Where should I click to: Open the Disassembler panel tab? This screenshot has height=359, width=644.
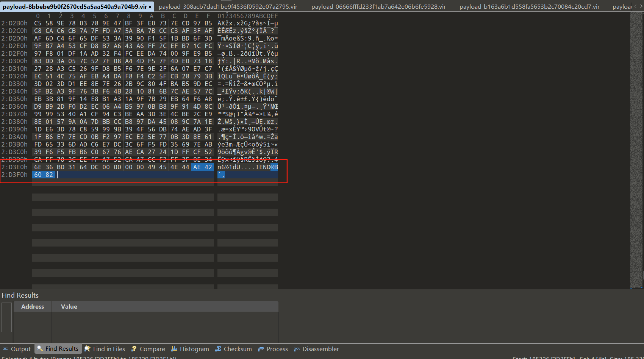click(x=316, y=349)
